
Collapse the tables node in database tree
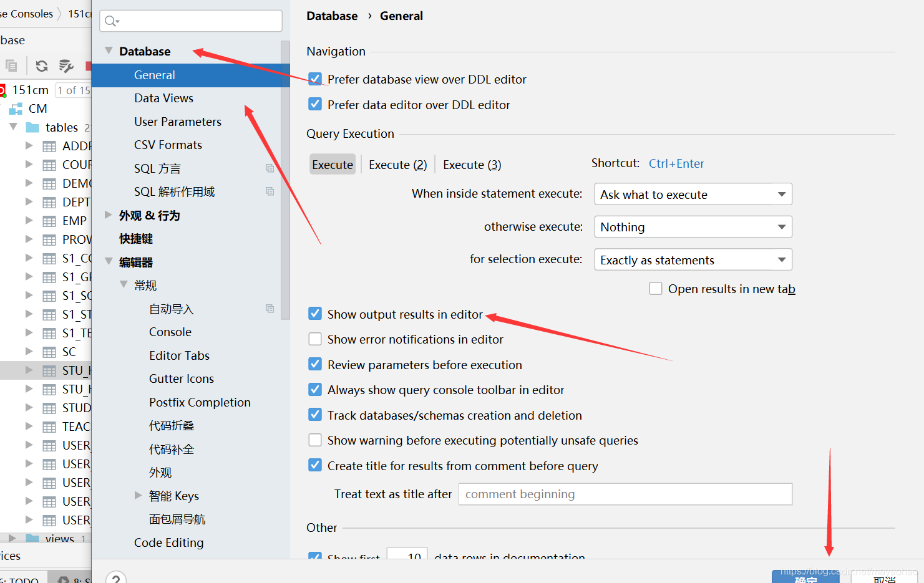13,127
